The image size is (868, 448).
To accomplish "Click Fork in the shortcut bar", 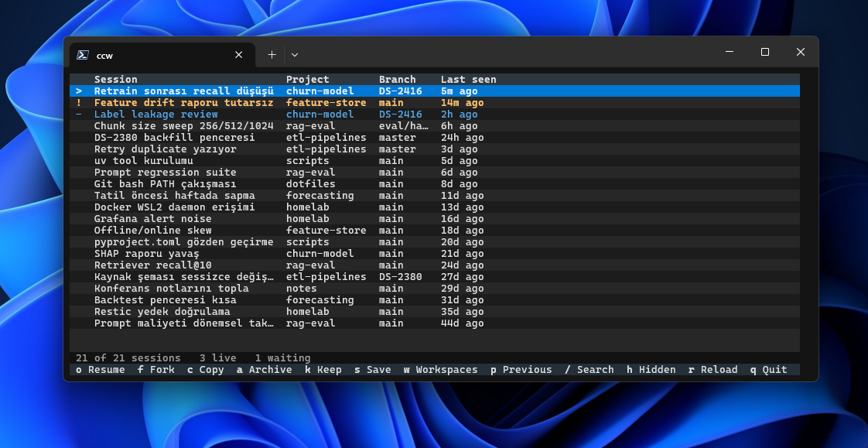I will (x=156, y=369).
